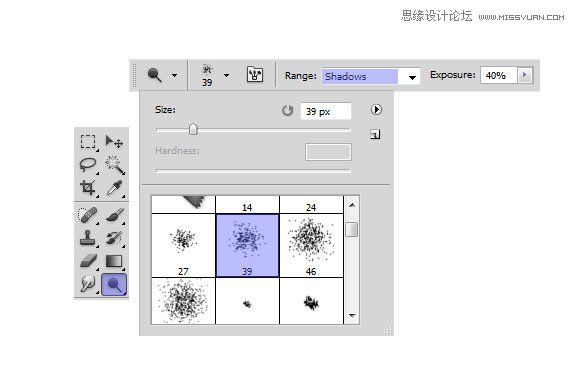Choose the small chalk brush below 39
The height and width of the screenshot is (386, 575).
click(247, 301)
